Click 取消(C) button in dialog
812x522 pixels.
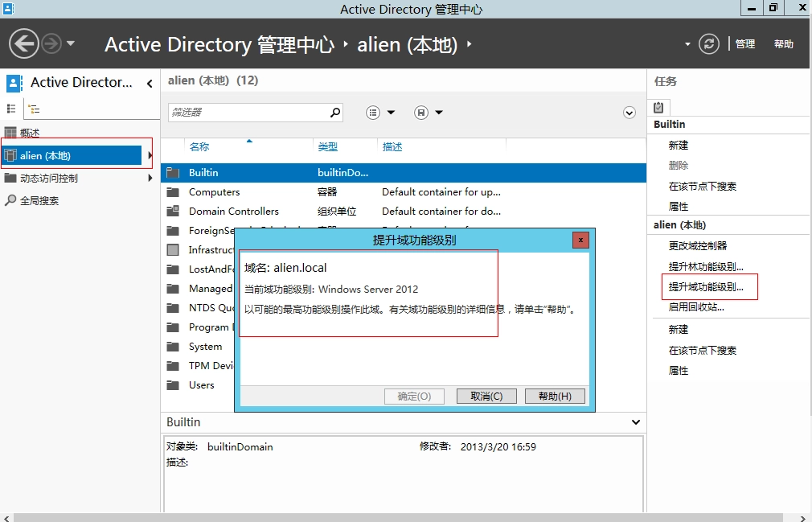(486, 397)
